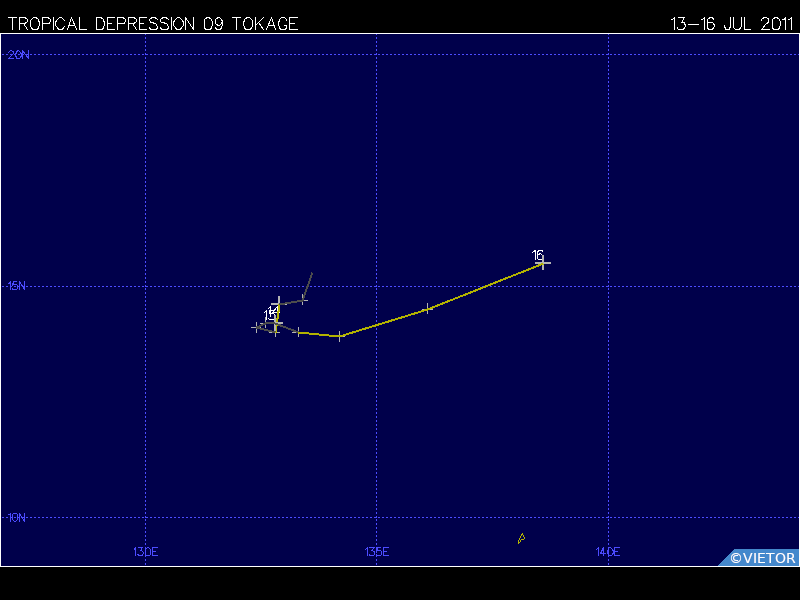Click the small yellow island outline near 138E
The image size is (800, 600).
pos(521,538)
